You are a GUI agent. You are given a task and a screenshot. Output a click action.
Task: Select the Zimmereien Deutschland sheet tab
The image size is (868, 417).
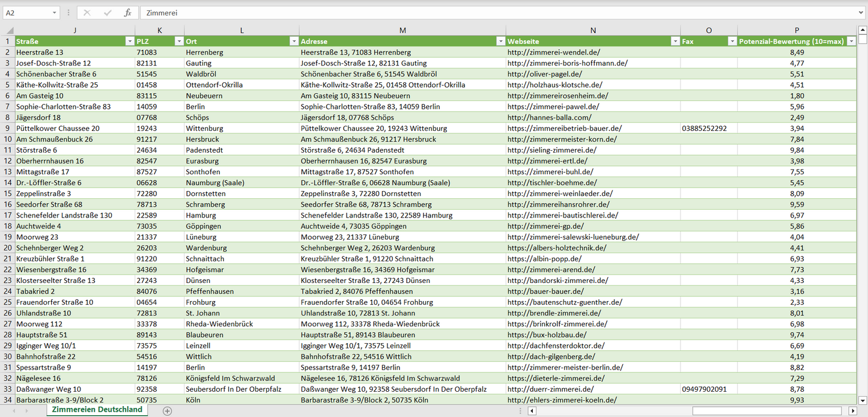tap(97, 410)
